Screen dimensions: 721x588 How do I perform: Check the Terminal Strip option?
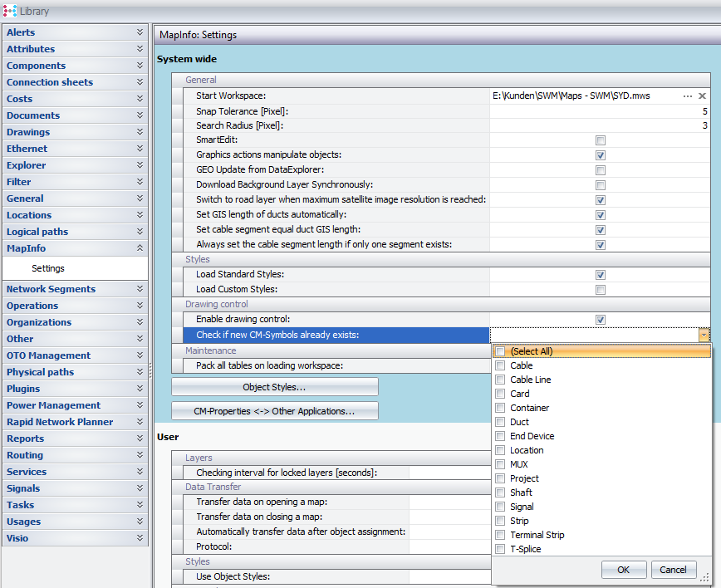[x=500, y=535]
